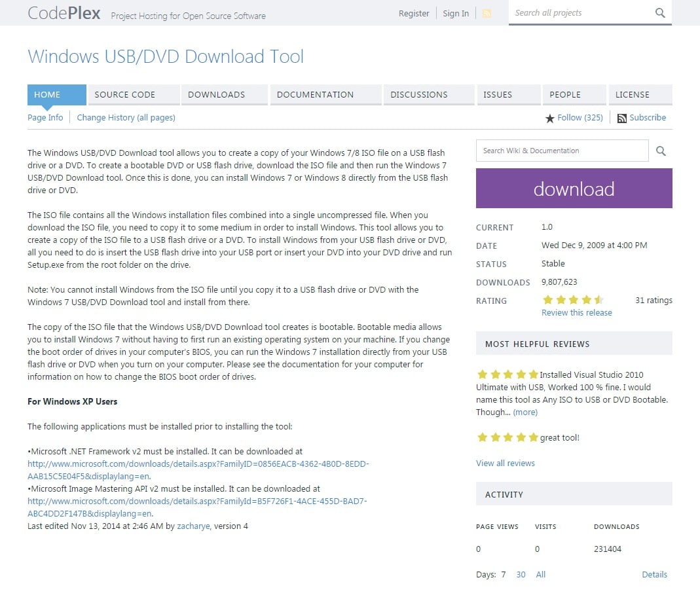The height and width of the screenshot is (601, 700).
Task: Click the RSS feed icon in header
Action: coord(487,13)
